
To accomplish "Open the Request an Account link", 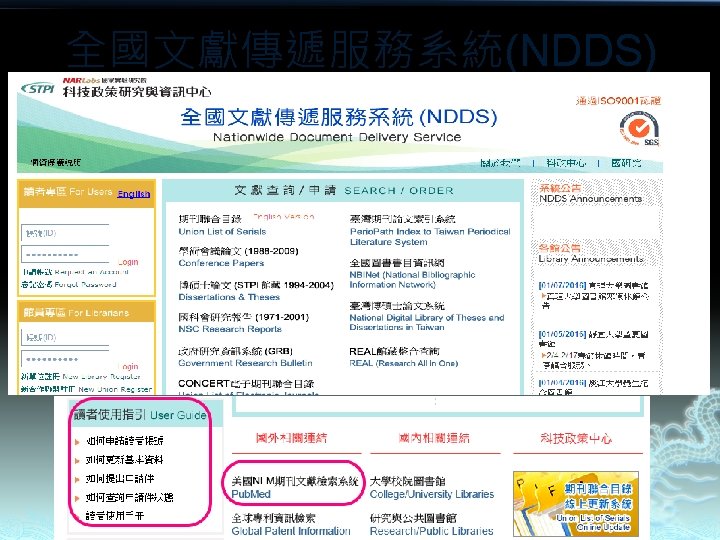I will tap(75, 272).
